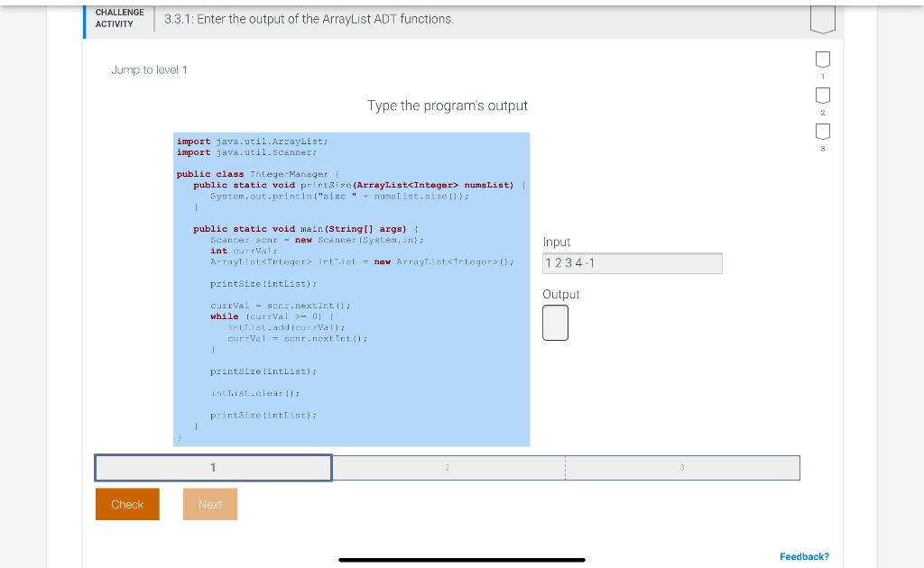The width and height of the screenshot is (924, 568).
Task: Click the highlighted IntegerManager Java code block
Action: pos(351,289)
